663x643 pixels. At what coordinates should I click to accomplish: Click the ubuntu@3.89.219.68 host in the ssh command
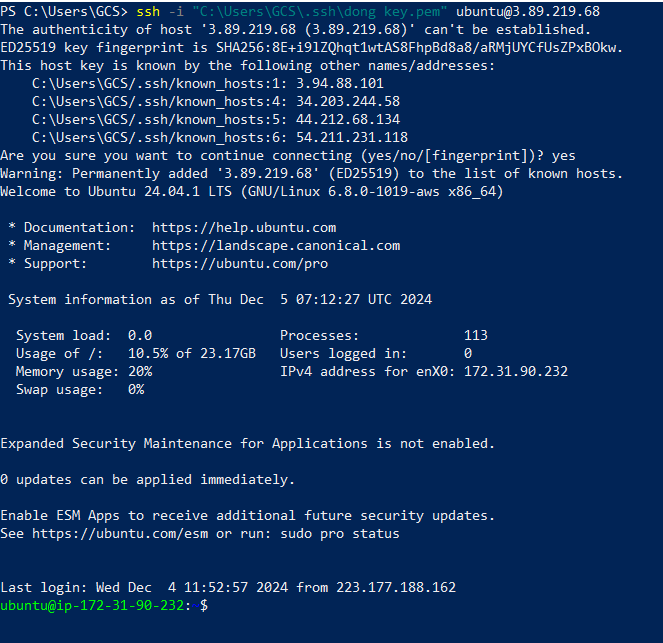(x=528, y=11)
